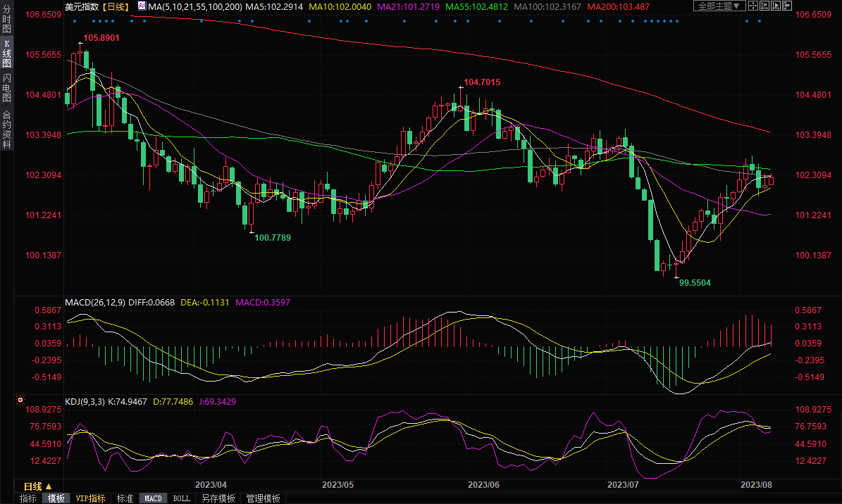Open the 闪电图 side tab

[x=6, y=89]
